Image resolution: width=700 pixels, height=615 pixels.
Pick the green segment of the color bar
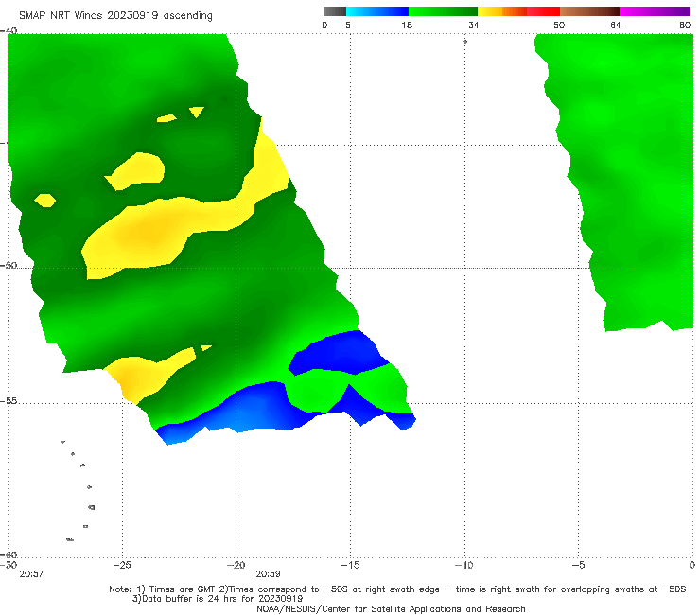[x=443, y=11]
